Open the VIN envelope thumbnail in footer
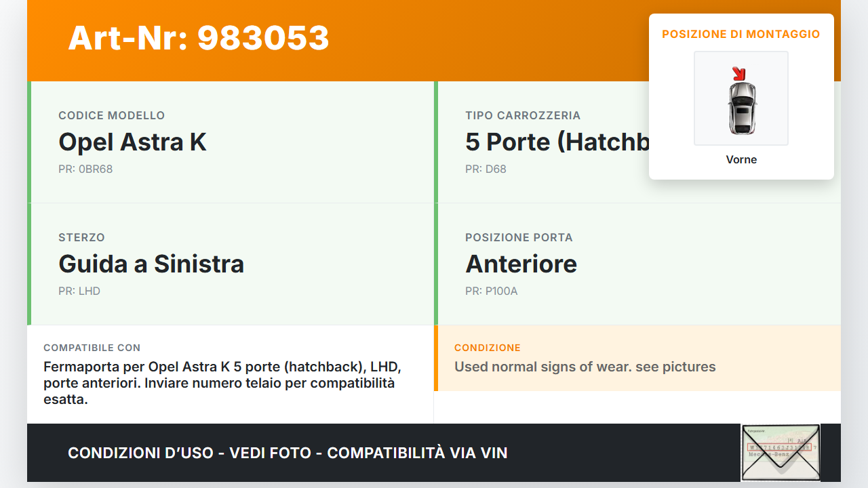Screen dimensions: 868x488 coord(780,452)
